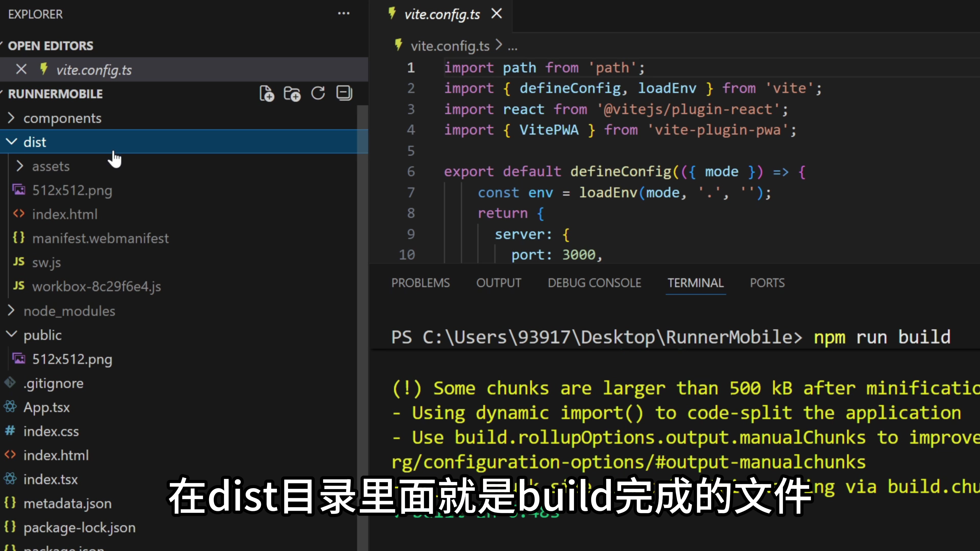Viewport: 980px width, 551px height.
Task: Close vite.config.ts in Open Editors list
Action: (x=21, y=70)
